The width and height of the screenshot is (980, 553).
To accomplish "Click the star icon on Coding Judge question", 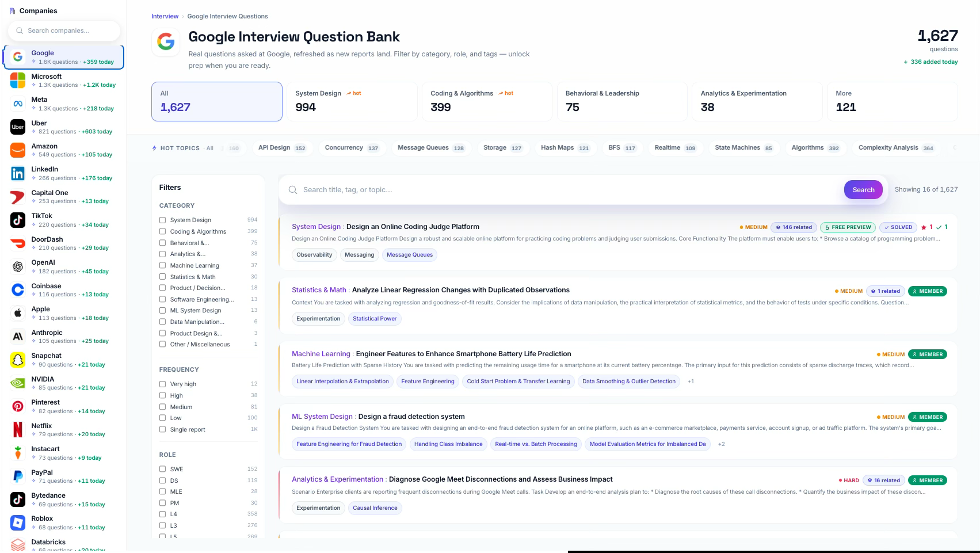I will click(x=924, y=227).
